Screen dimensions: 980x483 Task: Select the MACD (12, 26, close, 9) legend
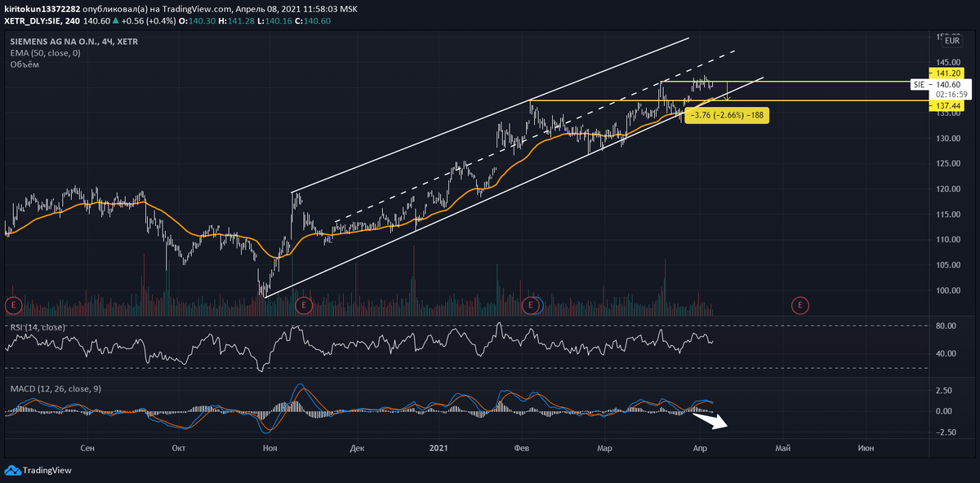click(56, 388)
